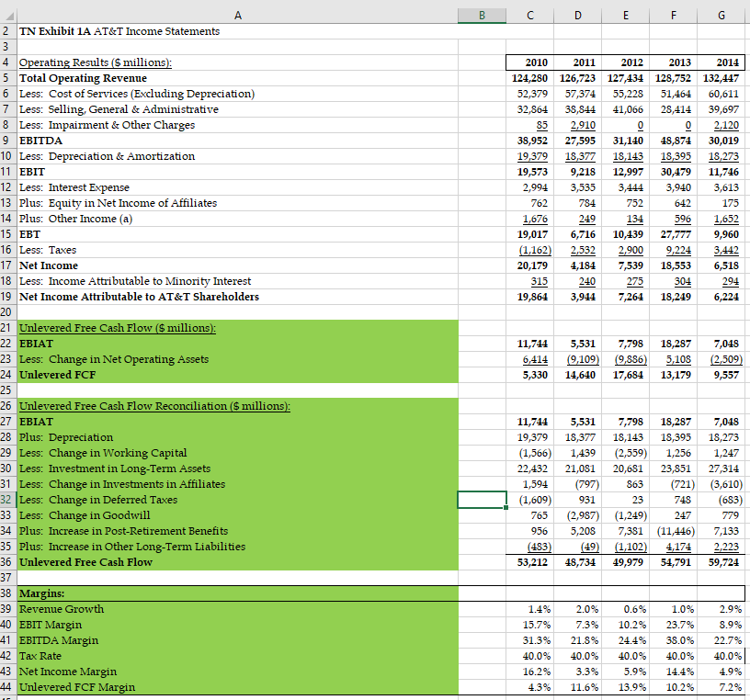Select the 2010 revenue value 124,280
The width and height of the screenshot is (750, 700).
530,78
